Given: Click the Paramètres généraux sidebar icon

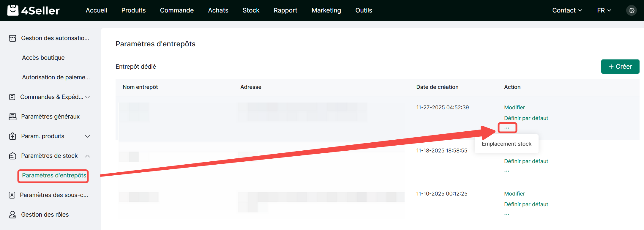Looking at the screenshot, I should 12,116.
